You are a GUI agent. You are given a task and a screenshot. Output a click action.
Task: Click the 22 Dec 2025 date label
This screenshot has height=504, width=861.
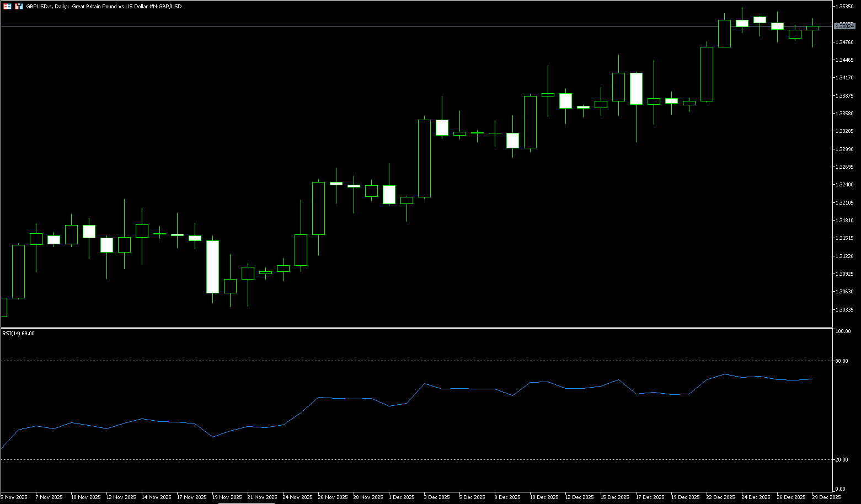(720, 497)
